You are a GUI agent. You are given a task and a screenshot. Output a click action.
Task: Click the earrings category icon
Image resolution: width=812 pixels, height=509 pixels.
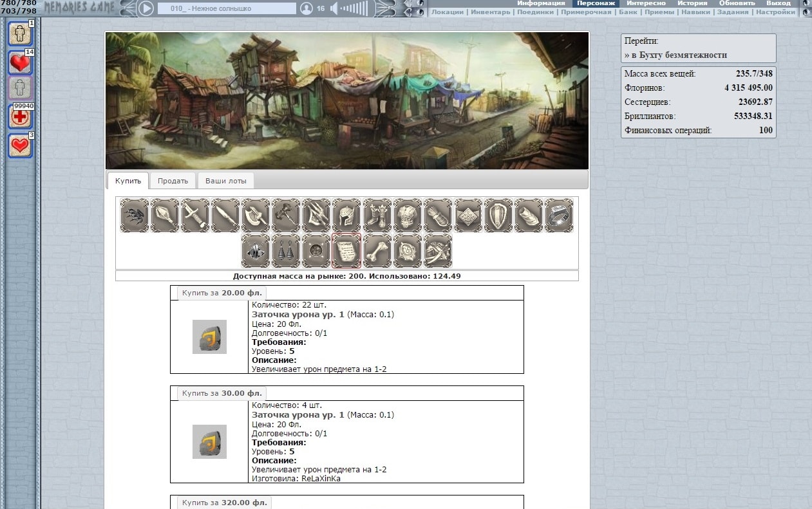286,251
